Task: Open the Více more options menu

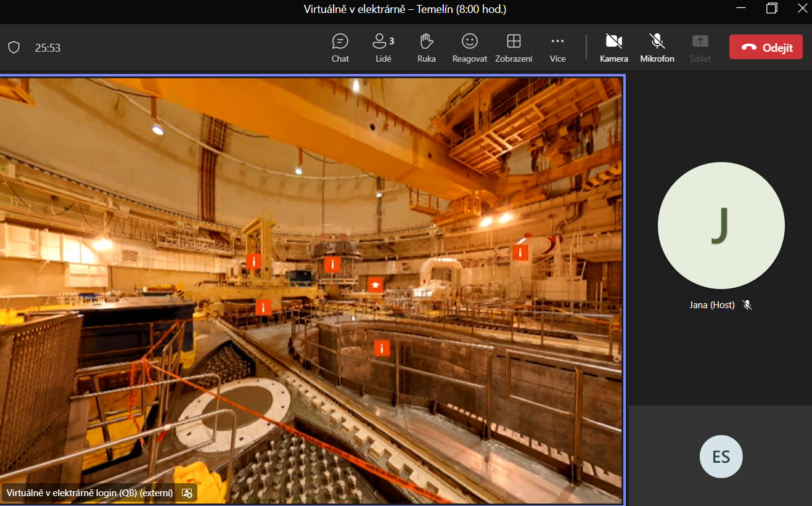Action: pyautogui.click(x=557, y=48)
